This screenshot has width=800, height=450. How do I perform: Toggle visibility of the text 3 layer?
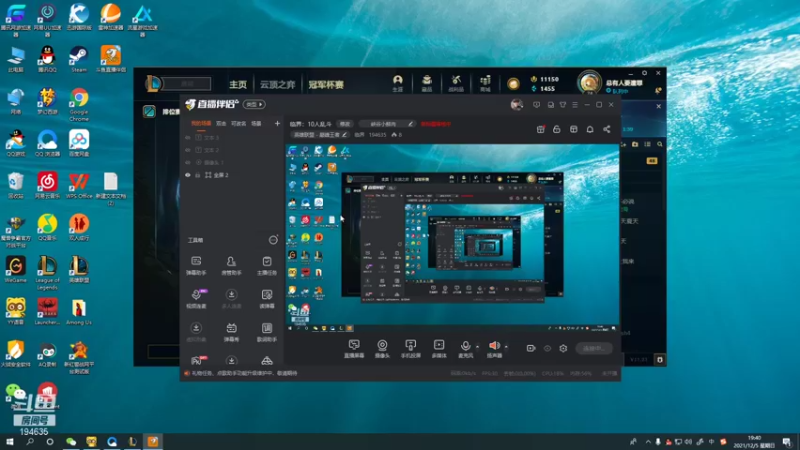(188, 138)
